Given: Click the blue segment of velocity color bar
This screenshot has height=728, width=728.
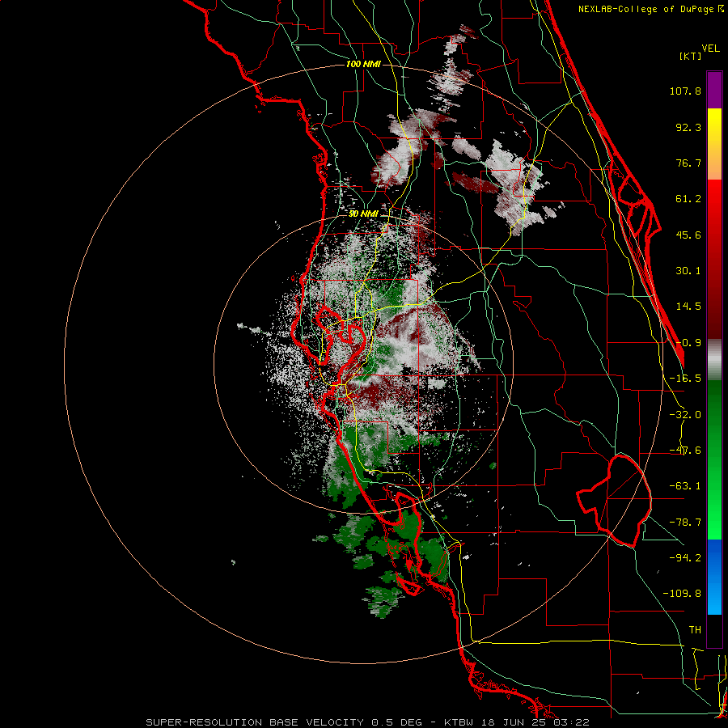Looking at the screenshot, I should (714, 577).
